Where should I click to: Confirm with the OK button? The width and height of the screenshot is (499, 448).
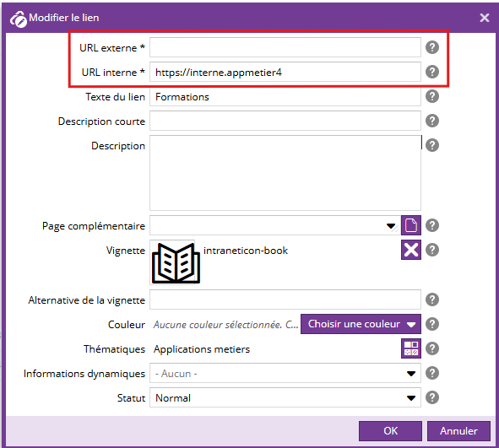(390, 431)
